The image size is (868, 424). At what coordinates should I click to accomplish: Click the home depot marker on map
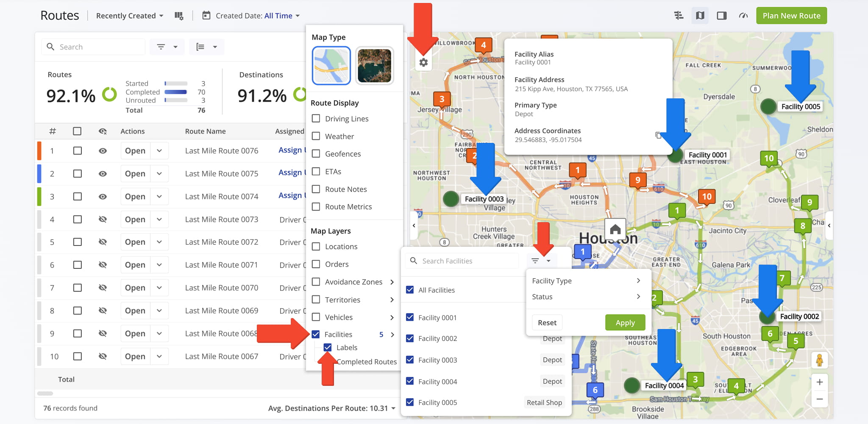coord(615,229)
